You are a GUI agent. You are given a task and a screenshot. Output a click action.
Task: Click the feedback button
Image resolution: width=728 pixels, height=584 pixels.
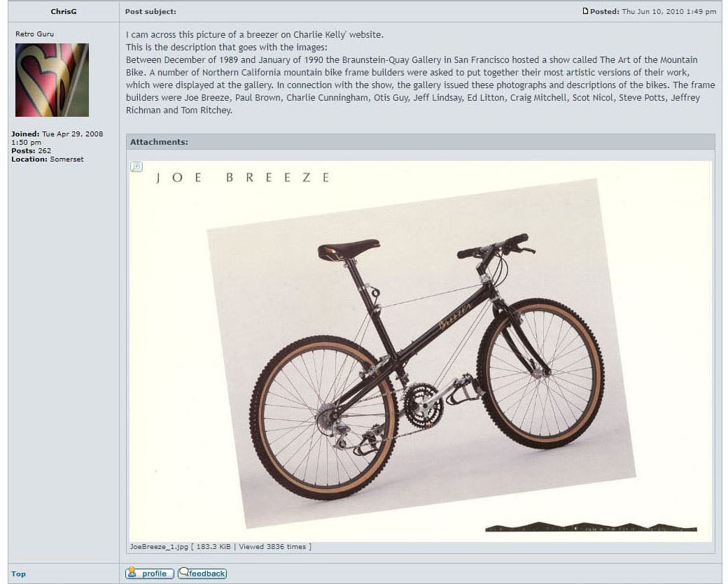(202, 574)
